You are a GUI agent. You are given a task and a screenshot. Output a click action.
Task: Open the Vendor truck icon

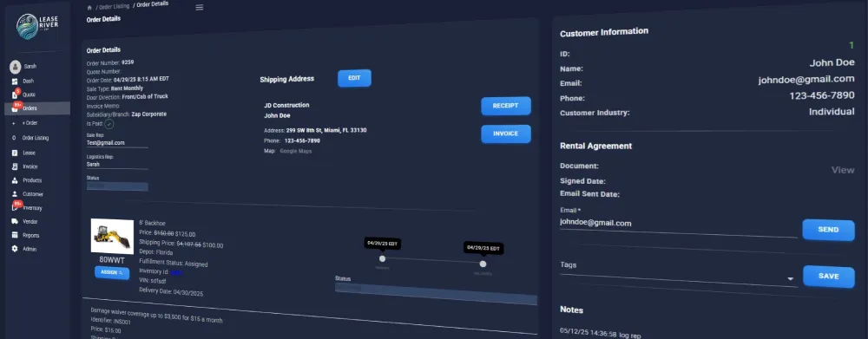[x=15, y=221]
